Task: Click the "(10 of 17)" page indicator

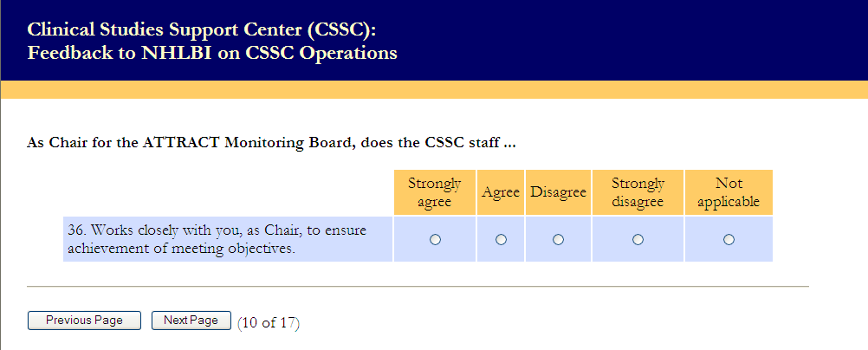Action: click(x=269, y=323)
